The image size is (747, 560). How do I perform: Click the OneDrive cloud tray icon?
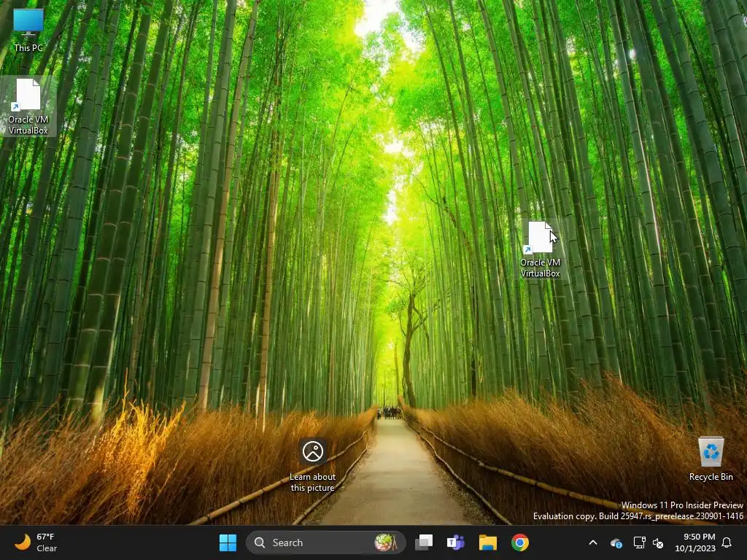tap(616, 542)
